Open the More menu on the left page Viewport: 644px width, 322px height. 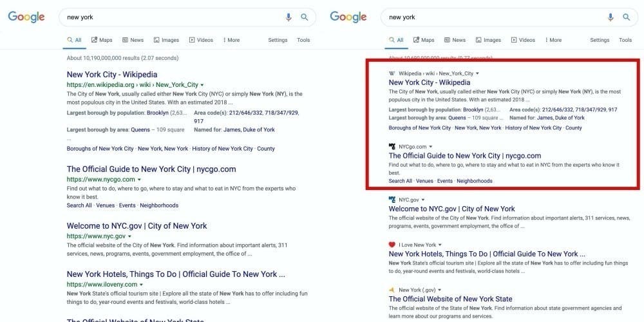tap(232, 40)
